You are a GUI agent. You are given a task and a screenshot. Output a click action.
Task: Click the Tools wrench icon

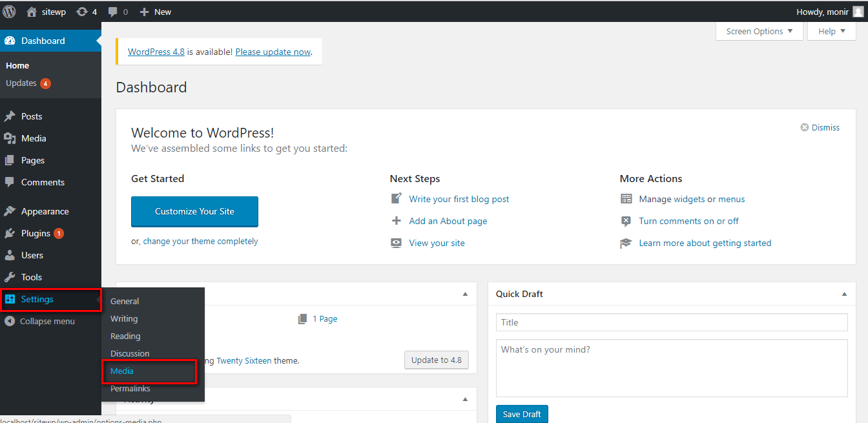tap(10, 277)
